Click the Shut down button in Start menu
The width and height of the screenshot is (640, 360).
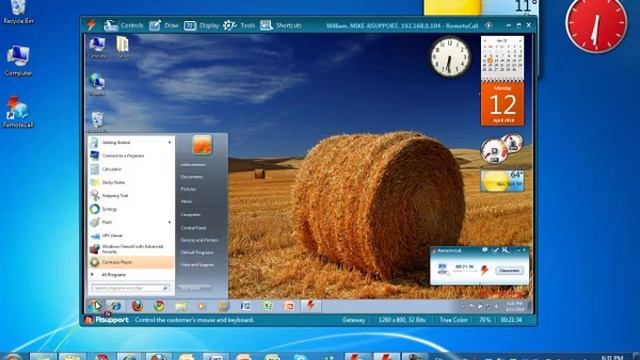click(x=195, y=287)
